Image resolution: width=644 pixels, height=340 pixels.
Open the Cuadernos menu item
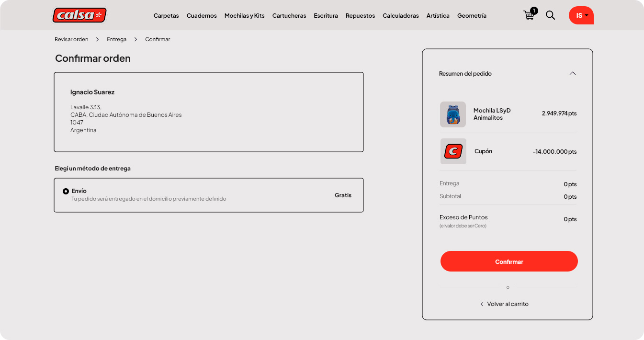[x=202, y=16]
